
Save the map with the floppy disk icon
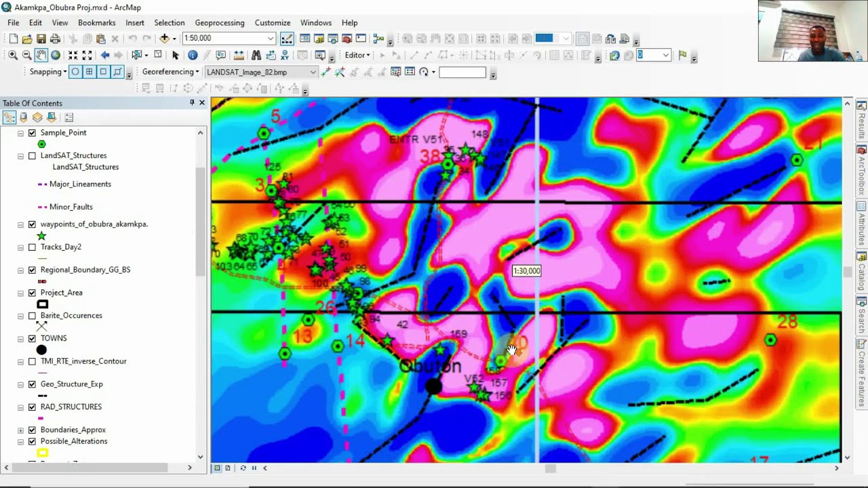coord(41,39)
